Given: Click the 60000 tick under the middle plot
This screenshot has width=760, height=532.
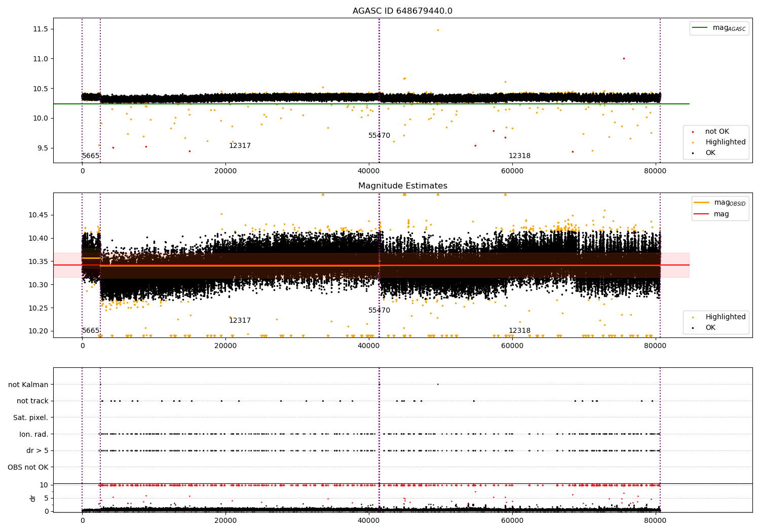Looking at the screenshot, I should pos(512,346).
